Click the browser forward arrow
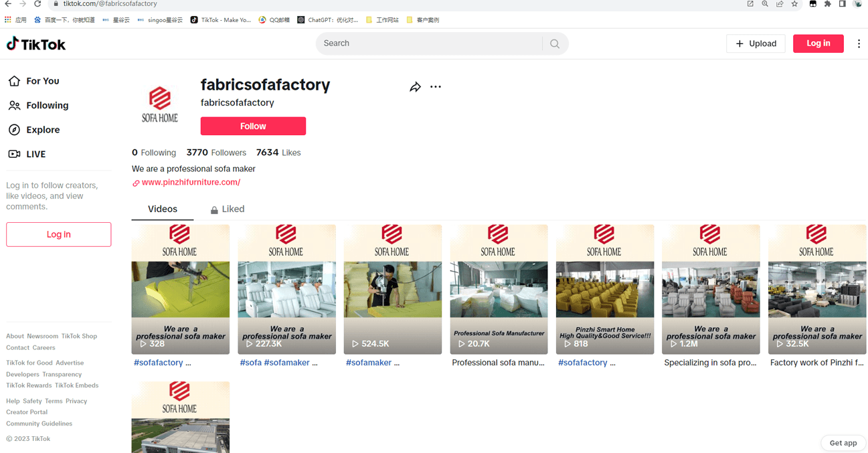This screenshot has width=868, height=453. point(23,4)
